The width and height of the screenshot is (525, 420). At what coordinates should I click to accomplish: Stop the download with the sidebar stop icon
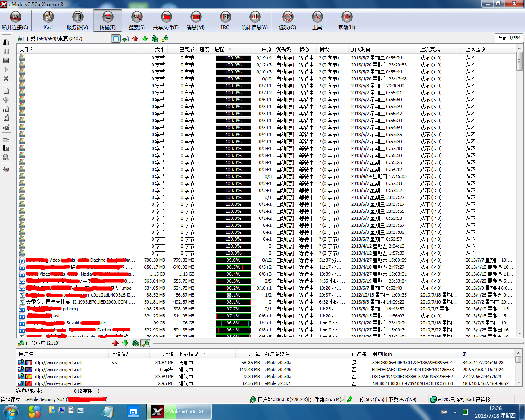pyautogui.click(x=6, y=61)
